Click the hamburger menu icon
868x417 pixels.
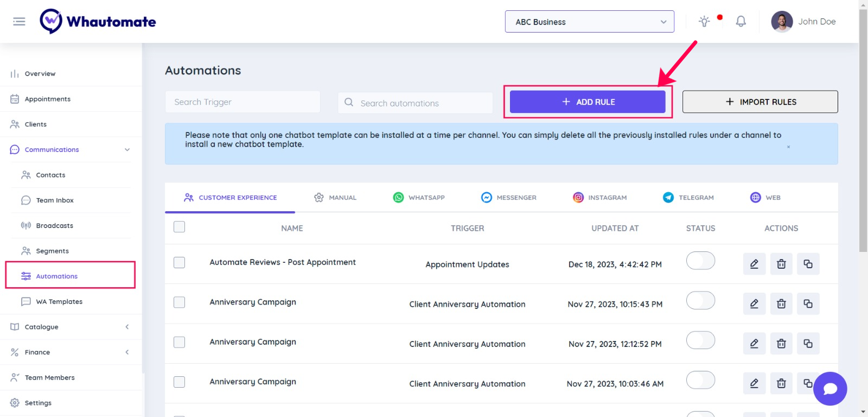pos(19,22)
